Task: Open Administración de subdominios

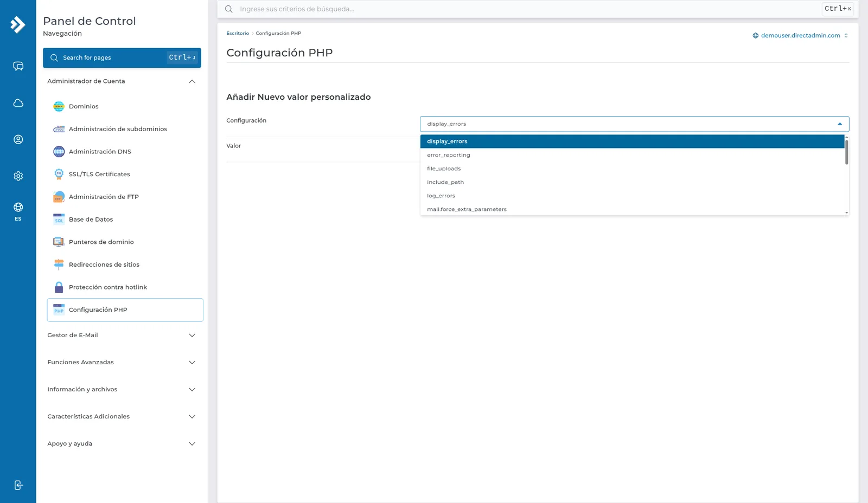Action: tap(125, 129)
